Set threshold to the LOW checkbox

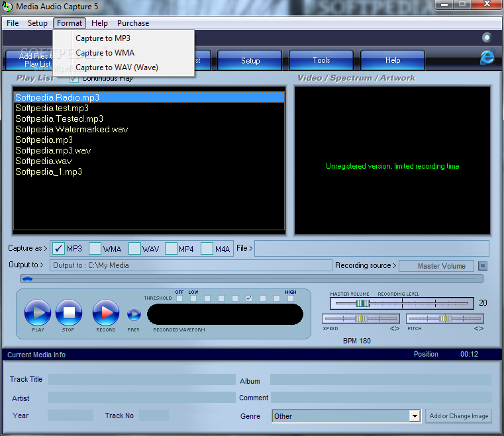(193, 298)
